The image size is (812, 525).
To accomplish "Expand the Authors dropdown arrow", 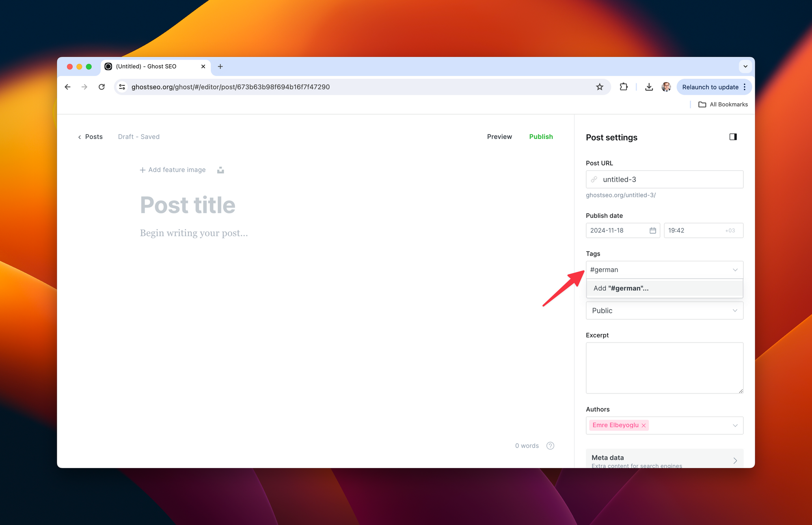I will click(x=736, y=425).
